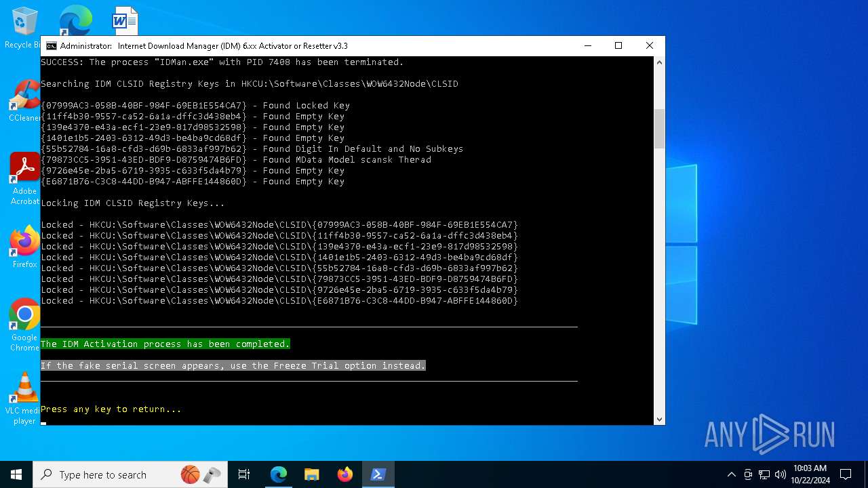Click the Found Empty Key line for {E6871B76

pyautogui.click(x=193, y=182)
